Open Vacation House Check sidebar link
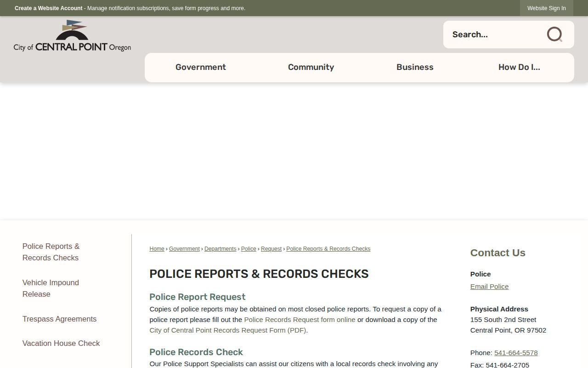The width and height of the screenshot is (588, 368). coord(61,343)
